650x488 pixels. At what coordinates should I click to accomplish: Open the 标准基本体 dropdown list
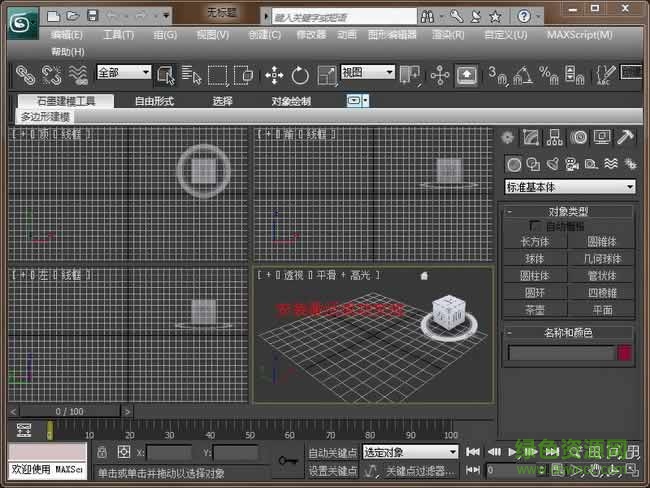pos(570,187)
